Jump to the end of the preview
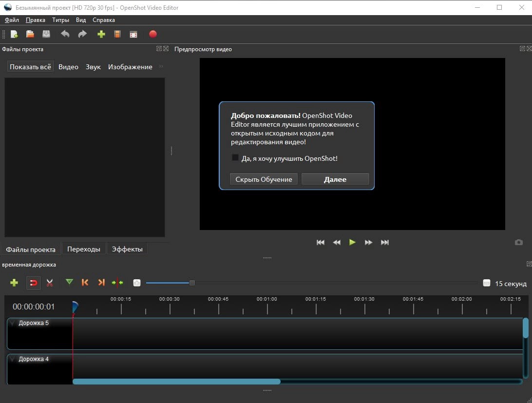The width and height of the screenshot is (532, 403). pos(385,242)
